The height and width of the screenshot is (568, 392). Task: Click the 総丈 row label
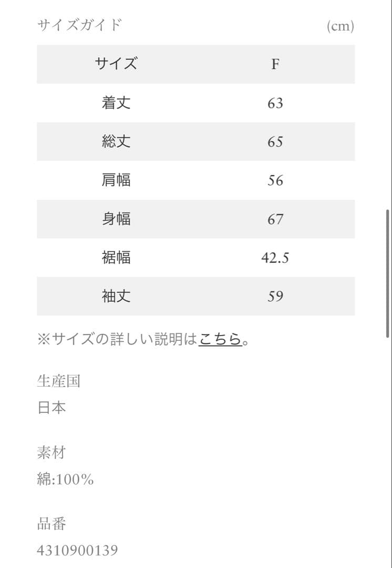116,141
